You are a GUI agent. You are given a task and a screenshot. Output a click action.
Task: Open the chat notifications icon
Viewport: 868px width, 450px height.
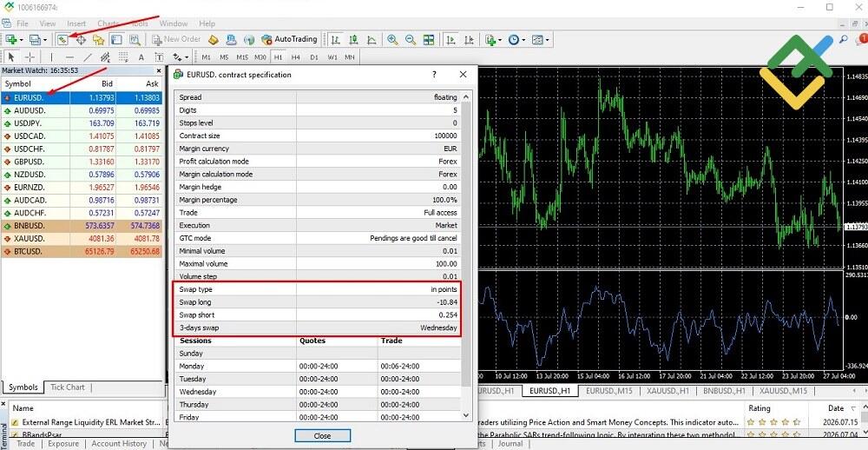pos(861,39)
